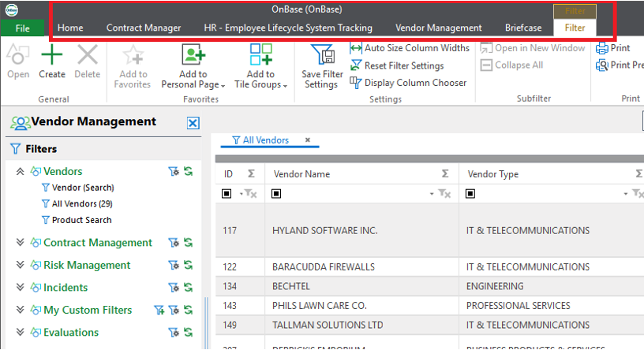644x350 pixels.
Task: Expand the Contract Management group
Action: point(20,243)
